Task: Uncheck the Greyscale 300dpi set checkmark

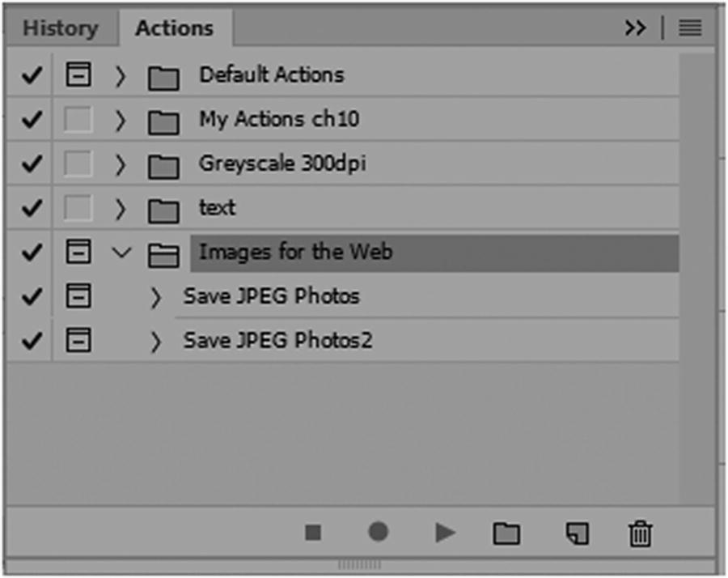Action: pyautogui.click(x=32, y=165)
